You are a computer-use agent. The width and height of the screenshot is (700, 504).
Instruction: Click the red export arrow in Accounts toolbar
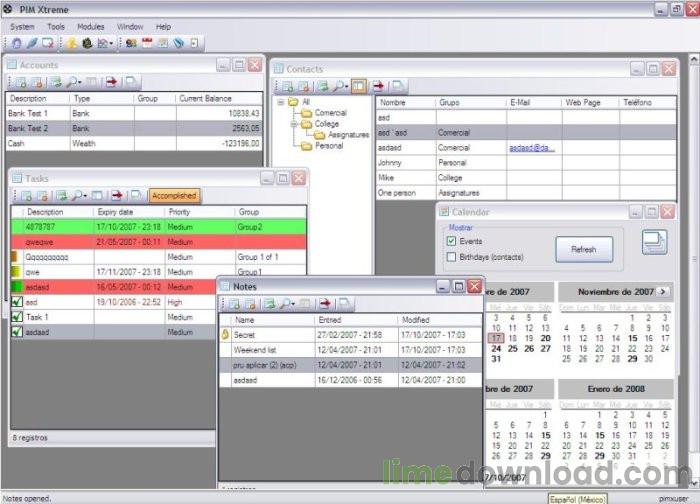pos(112,82)
